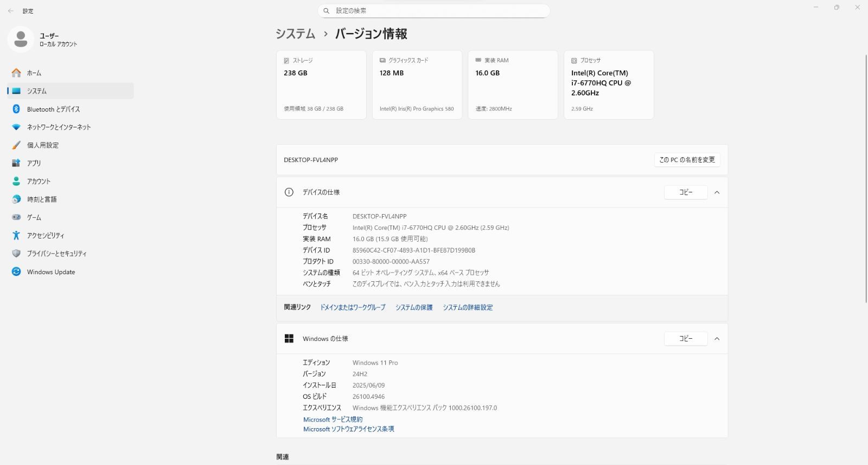868x465 pixels.
Task: Click the user profile avatar
Action: pyautogui.click(x=21, y=40)
